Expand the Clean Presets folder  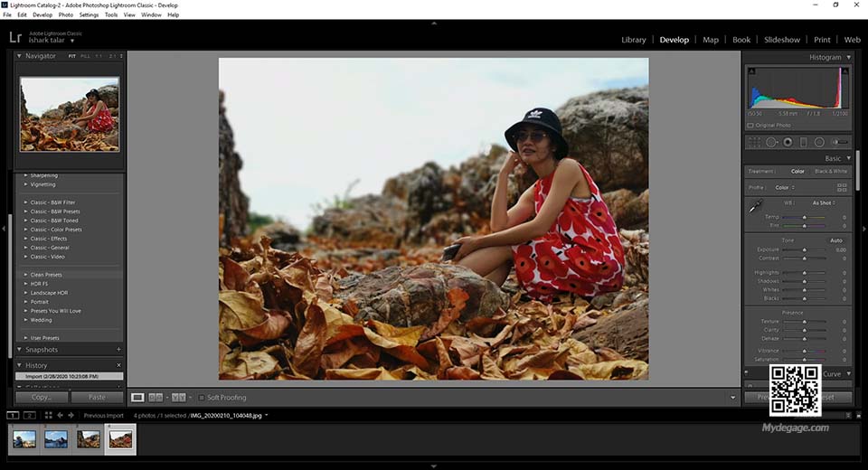pyautogui.click(x=25, y=275)
